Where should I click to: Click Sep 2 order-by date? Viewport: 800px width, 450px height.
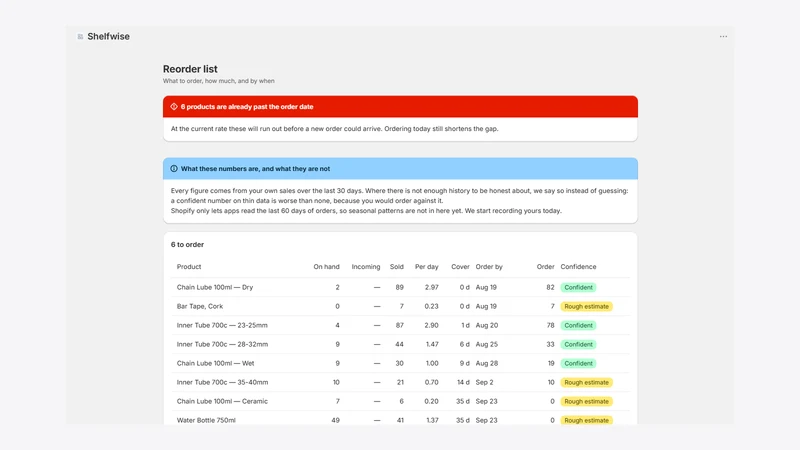484,382
